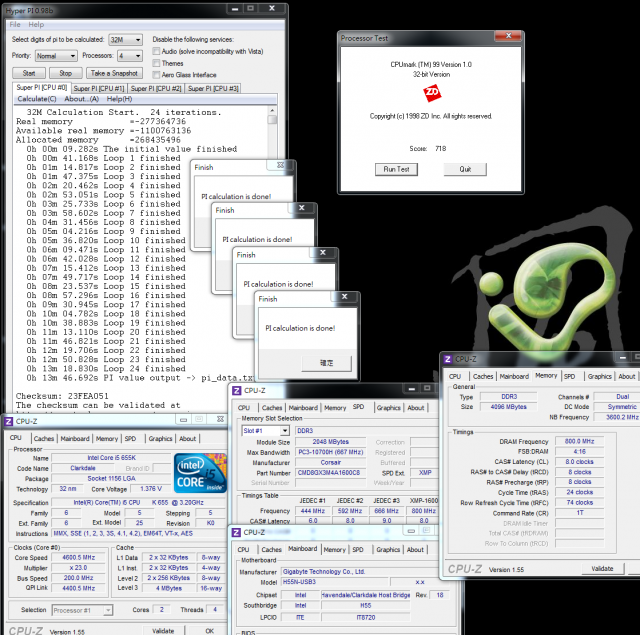Open the digits of pi dropdown (32M)
Screen dimensions: 640x635
(126, 40)
